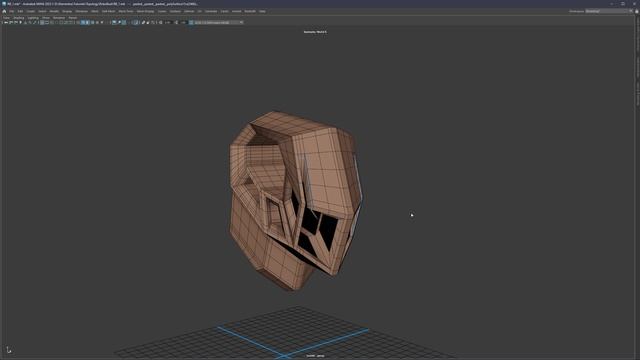
Task: Open the Edit menu
Action: pyautogui.click(x=20, y=11)
